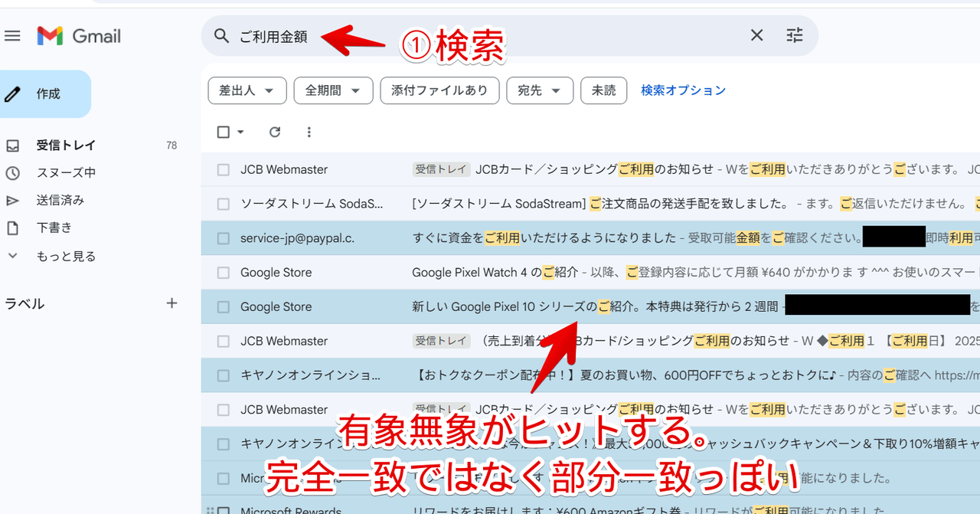
Task: Check the first JCB Webmaster email checkbox
Action: [224, 169]
